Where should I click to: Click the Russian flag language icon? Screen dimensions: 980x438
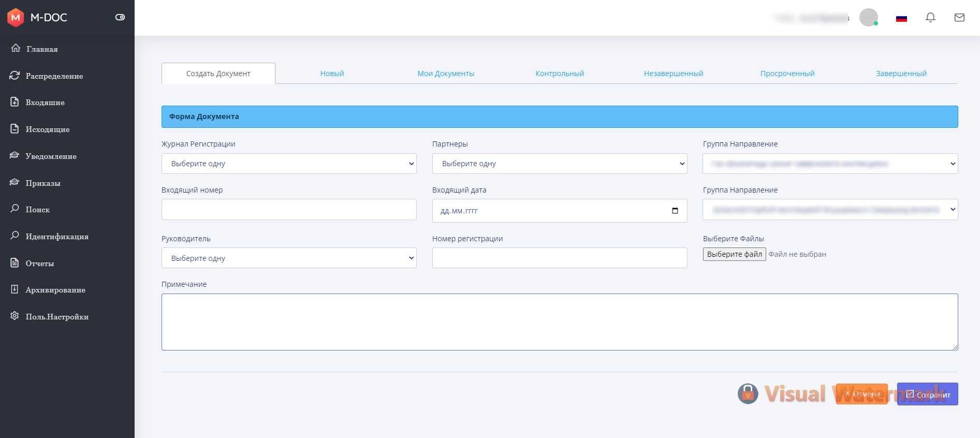pyautogui.click(x=901, y=18)
